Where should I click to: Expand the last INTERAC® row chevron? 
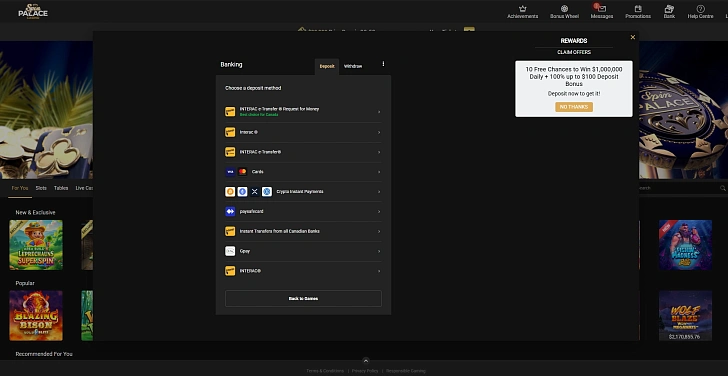(379, 271)
